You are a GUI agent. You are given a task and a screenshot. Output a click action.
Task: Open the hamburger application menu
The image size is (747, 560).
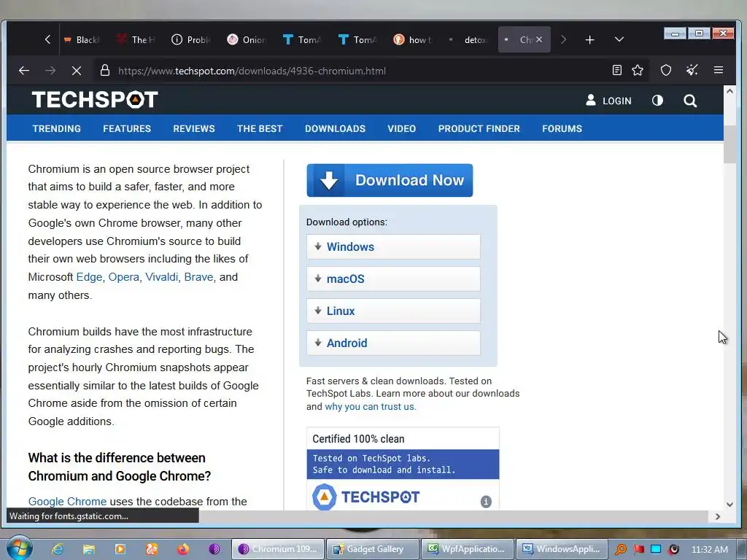(x=719, y=71)
